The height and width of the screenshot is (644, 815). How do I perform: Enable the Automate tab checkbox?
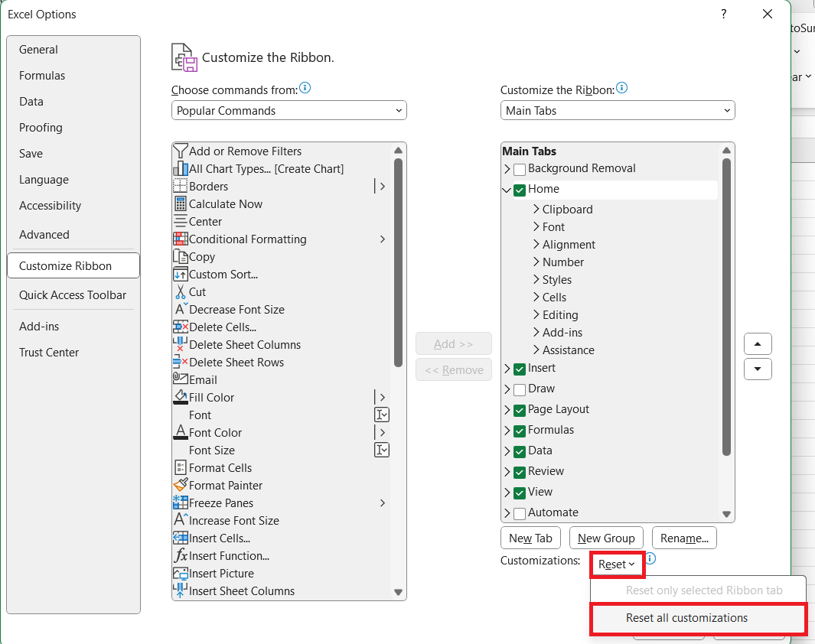[520, 514]
